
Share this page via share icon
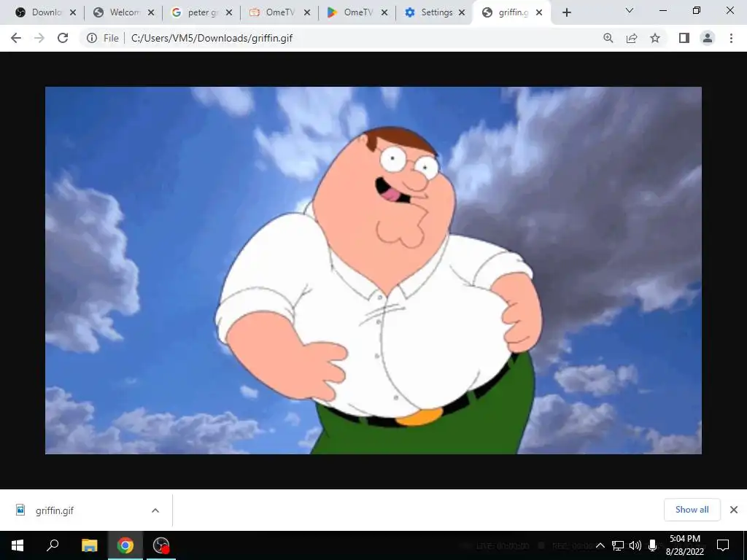click(632, 38)
